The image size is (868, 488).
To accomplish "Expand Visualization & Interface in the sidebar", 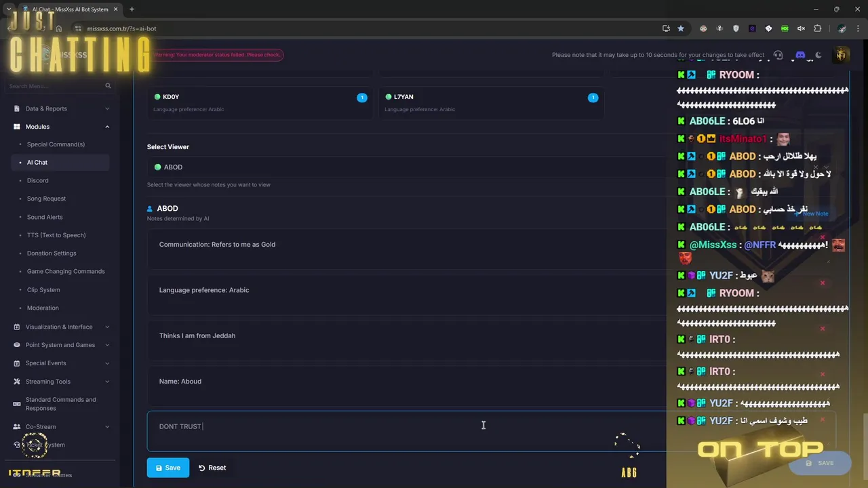I will [107, 327].
